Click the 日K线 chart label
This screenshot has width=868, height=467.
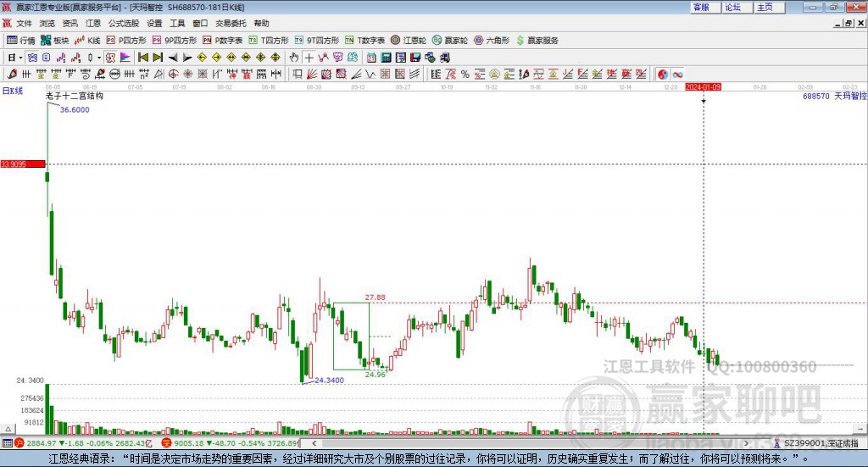click(x=12, y=91)
